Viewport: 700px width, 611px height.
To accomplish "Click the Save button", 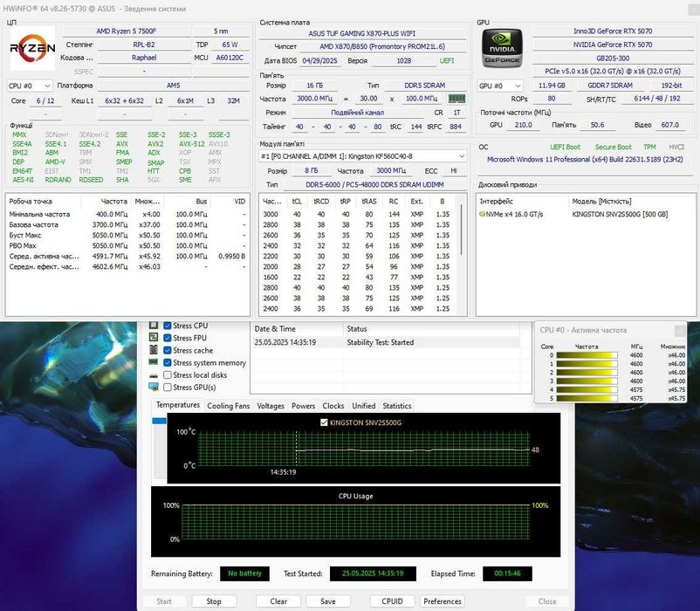I will [x=328, y=601].
